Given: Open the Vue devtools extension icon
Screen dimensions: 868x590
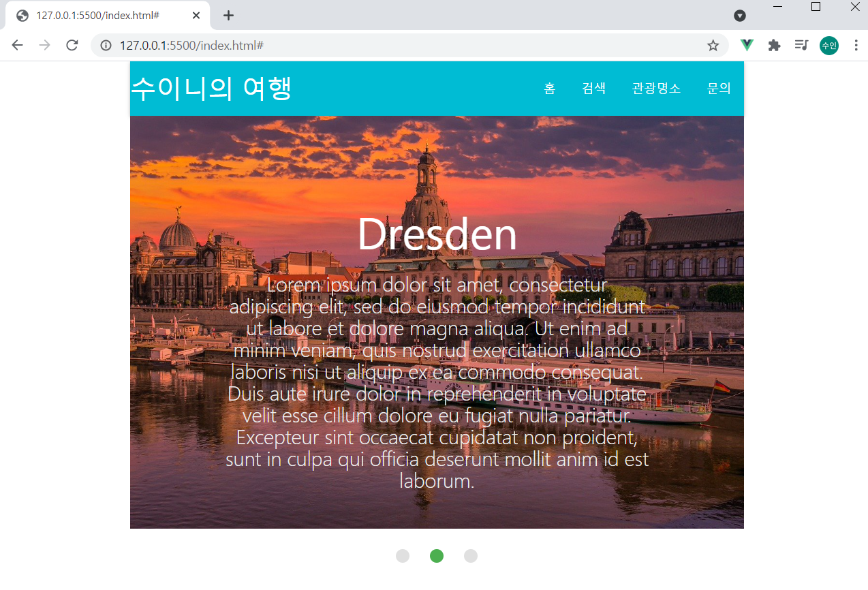Looking at the screenshot, I should 747,45.
